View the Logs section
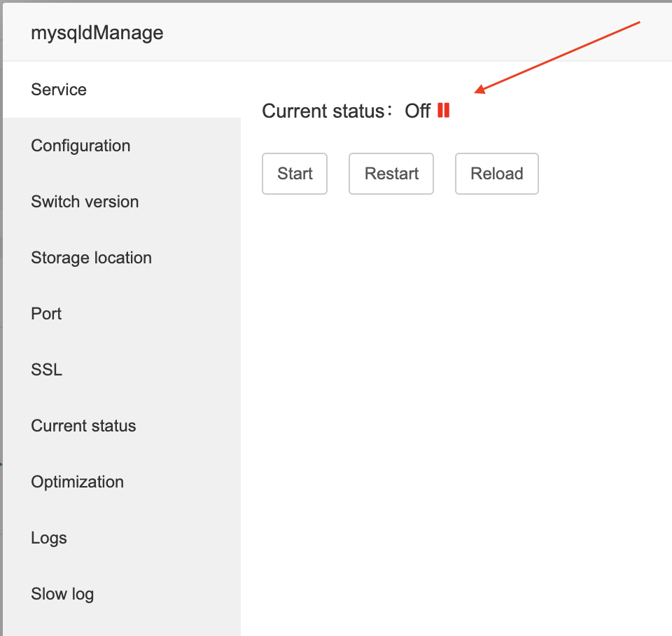This screenshot has width=672, height=636. [49, 538]
